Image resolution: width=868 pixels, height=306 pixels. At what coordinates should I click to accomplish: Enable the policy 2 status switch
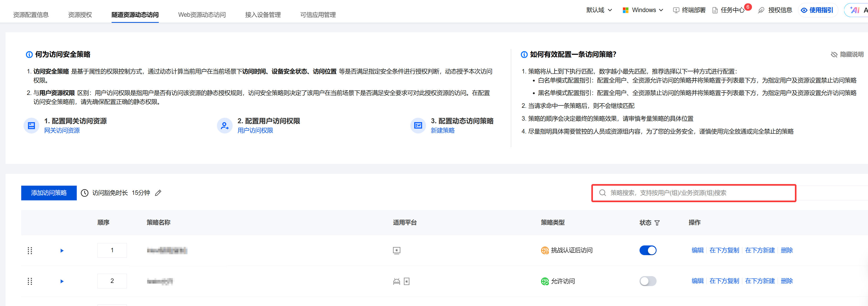[648, 281]
